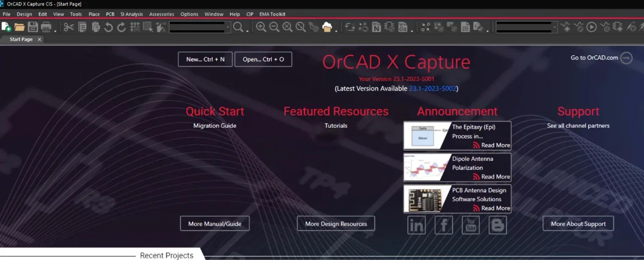Screen dimensions: 644x260
Task: Click the Cut scissors icon
Action: click(x=68, y=27)
